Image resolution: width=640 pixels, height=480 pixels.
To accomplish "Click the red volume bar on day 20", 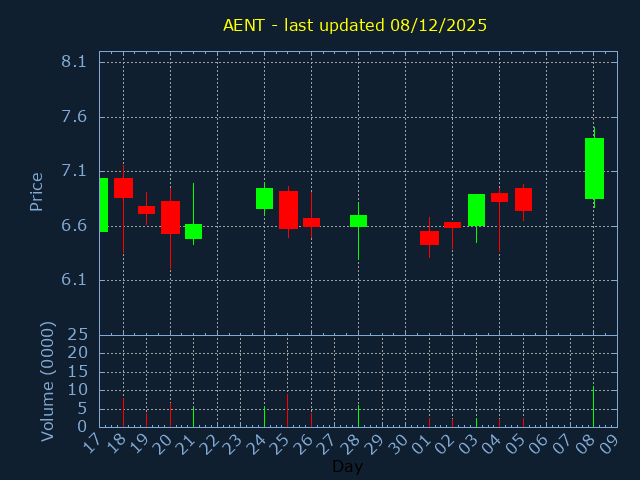I will 170,415.
